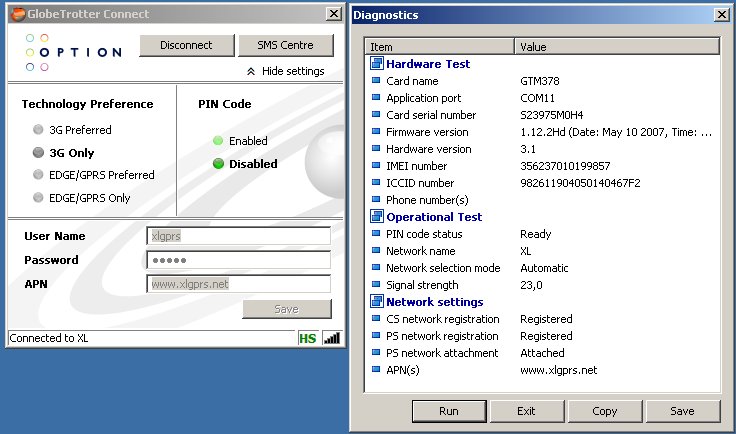Viewport: 736px width, 434px height.
Task: Select the 3G Preferred radio option
Action: point(39,130)
